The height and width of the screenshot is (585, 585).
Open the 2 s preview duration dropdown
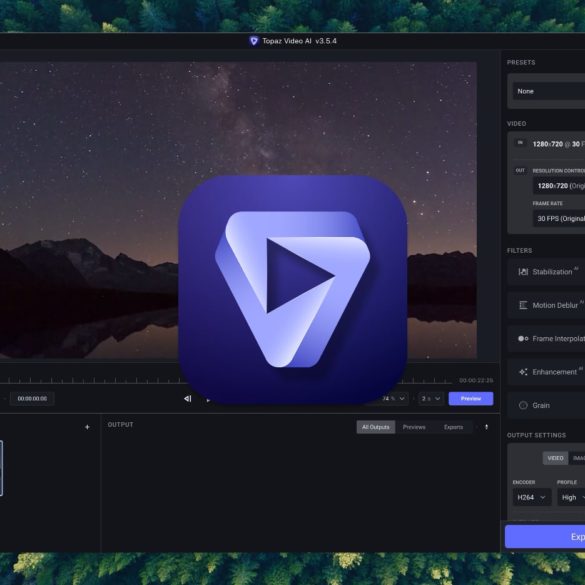431,398
